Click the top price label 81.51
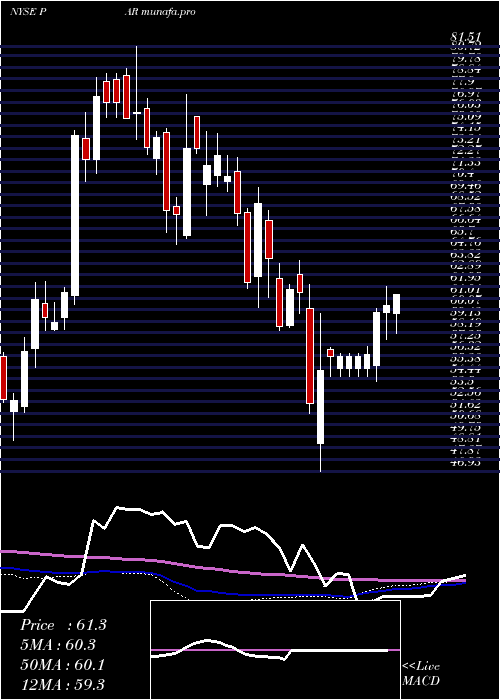The width and height of the screenshot is (500, 700). (466, 37)
